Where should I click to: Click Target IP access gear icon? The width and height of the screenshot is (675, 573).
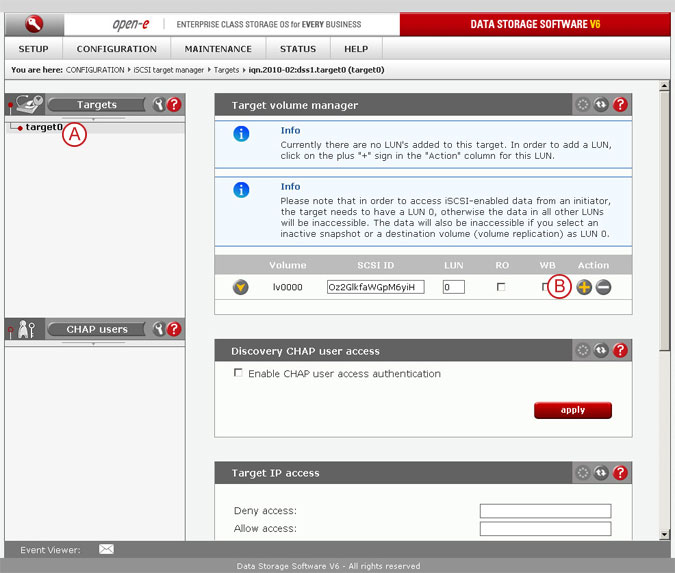582,473
